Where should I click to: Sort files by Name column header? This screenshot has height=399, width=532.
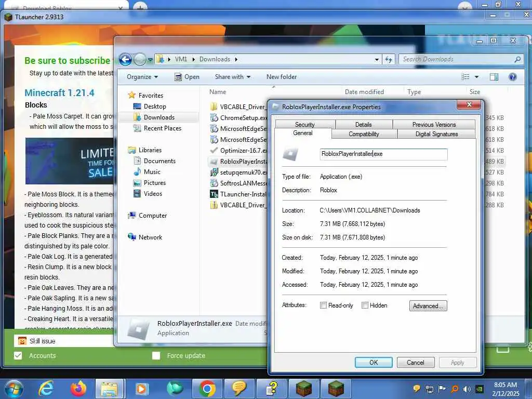218,92
